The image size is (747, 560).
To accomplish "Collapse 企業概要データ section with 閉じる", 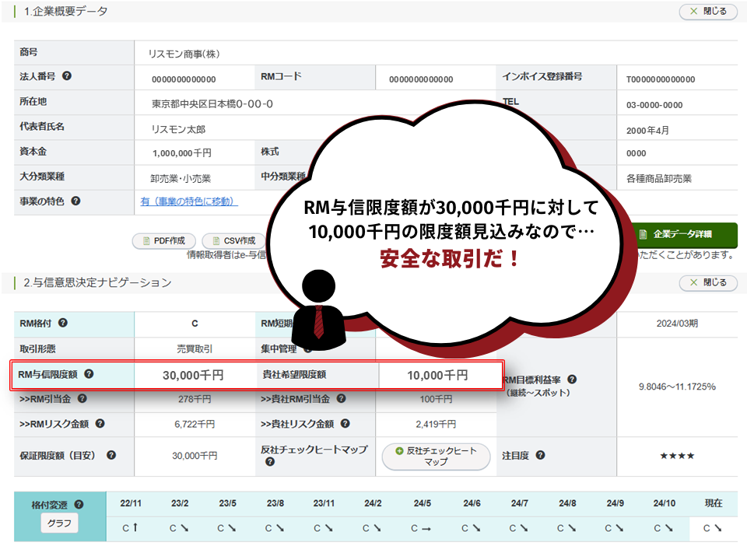I will (x=707, y=12).
